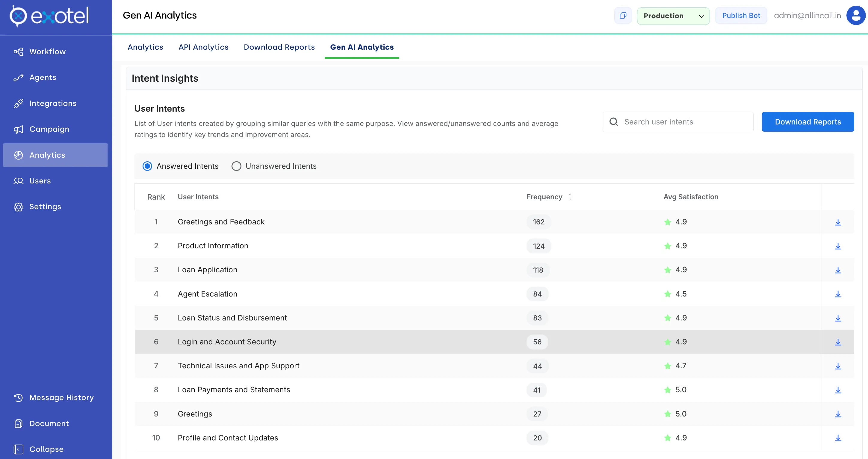The height and width of the screenshot is (459, 868).
Task: Open Agents from the sidebar
Action: pos(56,77)
